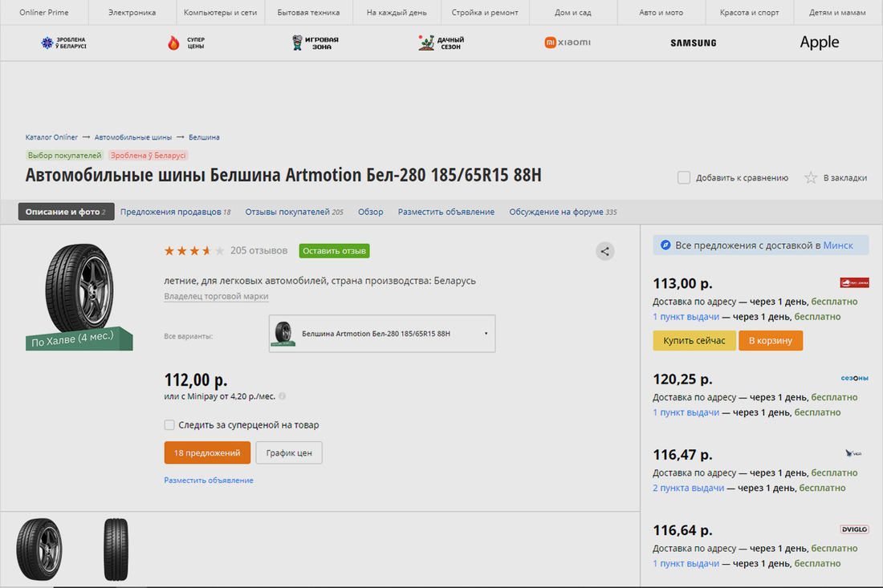Click the location icon beside delivery offers

665,245
